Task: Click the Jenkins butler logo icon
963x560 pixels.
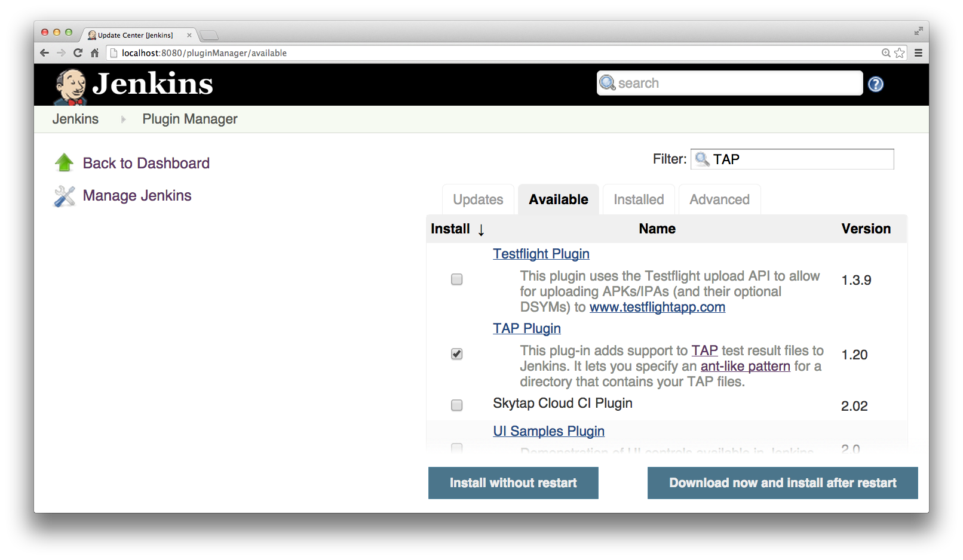Action: pos(70,87)
